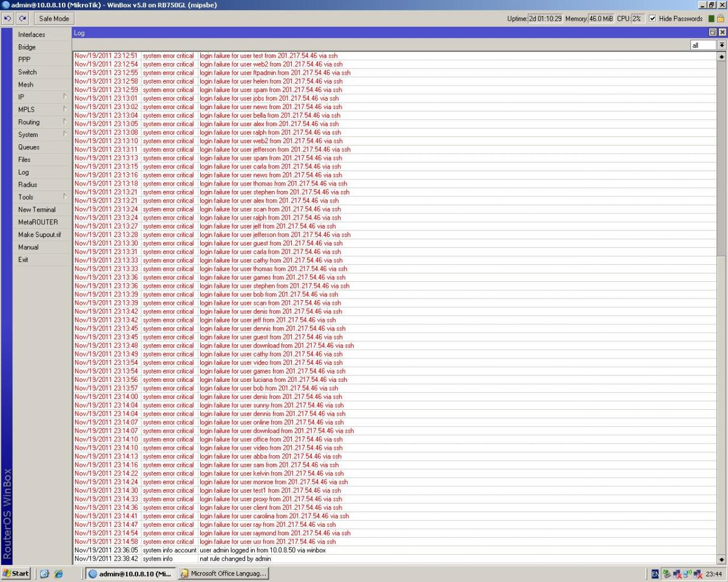Undock the Log panel window
The height and width of the screenshot is (582, 728).
tap(713, 33)
